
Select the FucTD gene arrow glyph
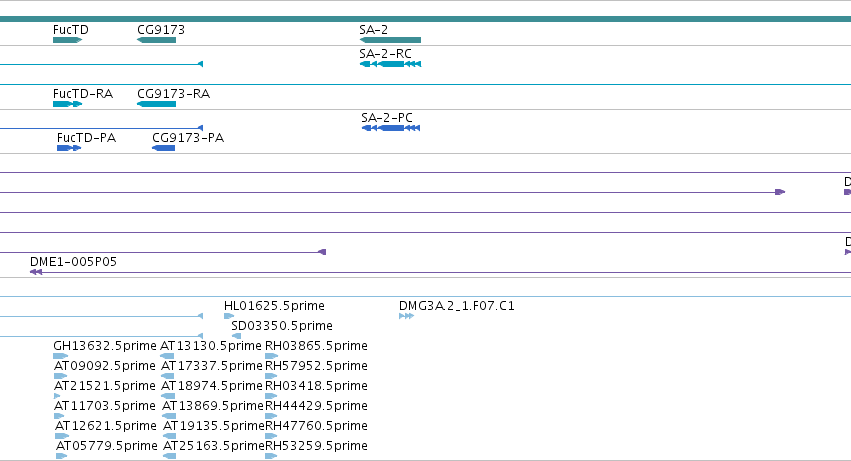coord(67,40)
